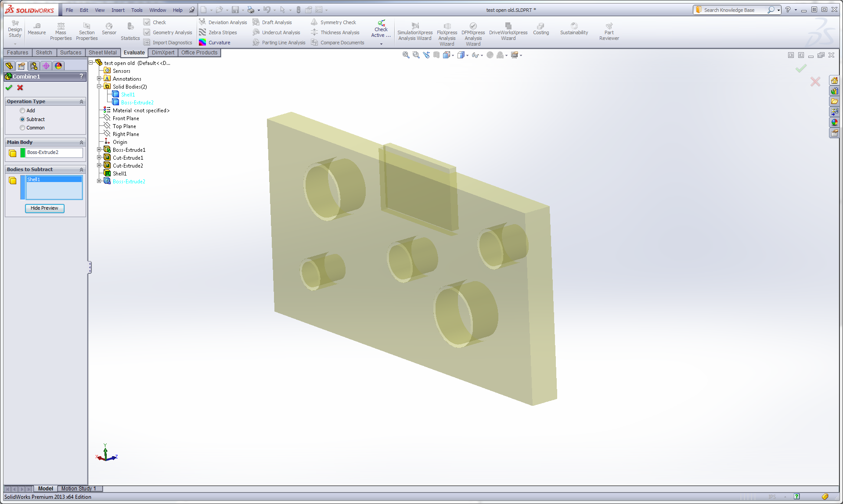Screen dimensions: 843x504
Task: Click the green Main Body swatch
Action: click(23, 153)
